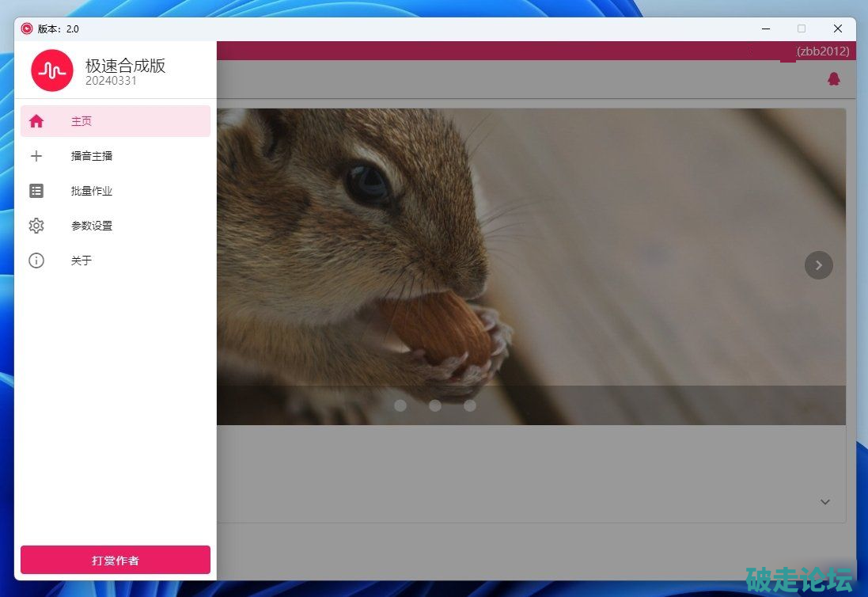The height and width of the screenshot is (597, 868).
Task: Select the first carousel indicator dot
Action: pyautogui.click(x=400, y=405)
